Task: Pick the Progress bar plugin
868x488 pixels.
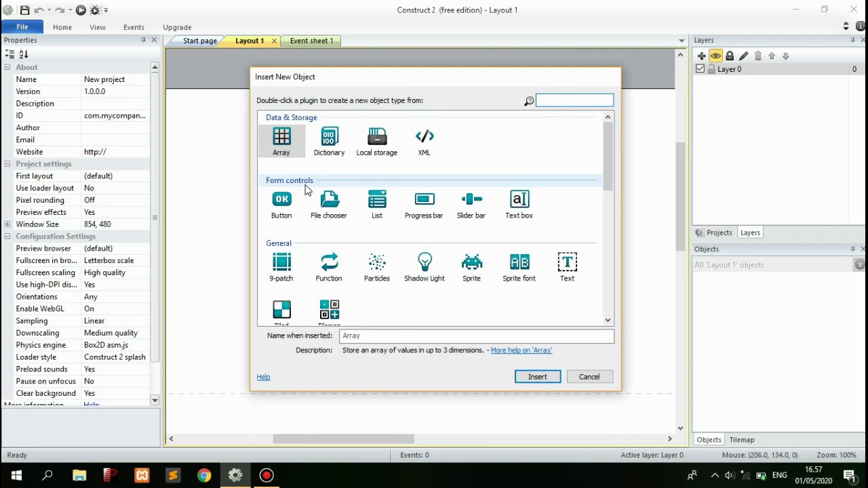Action: pyautogui.click(x=424, y=205)
